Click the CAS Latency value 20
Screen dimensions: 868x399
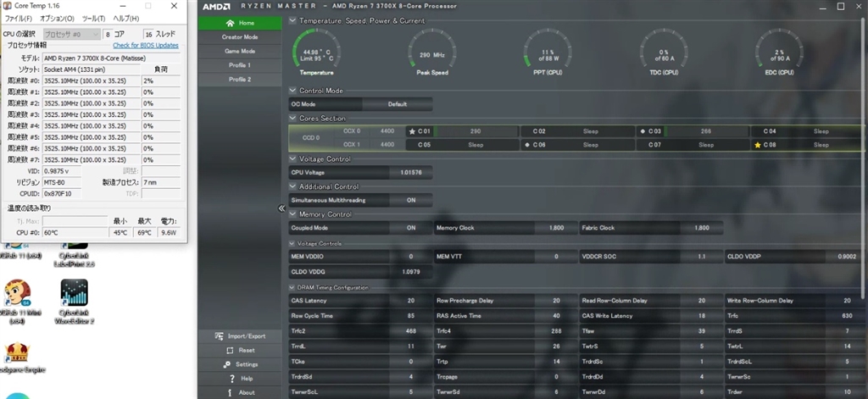[411, 301]
